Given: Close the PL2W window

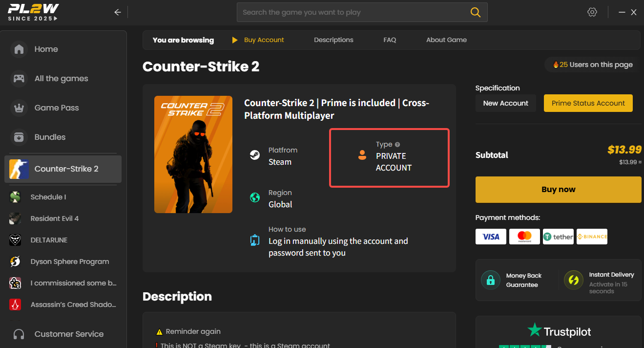Looking at the screenshot, I should click(x=634, y=12).
